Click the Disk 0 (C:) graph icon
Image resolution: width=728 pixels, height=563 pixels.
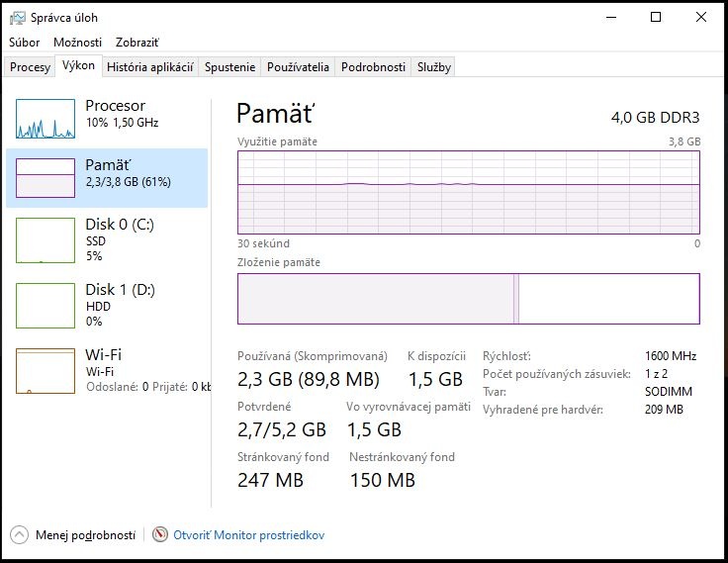click(45, 239)
